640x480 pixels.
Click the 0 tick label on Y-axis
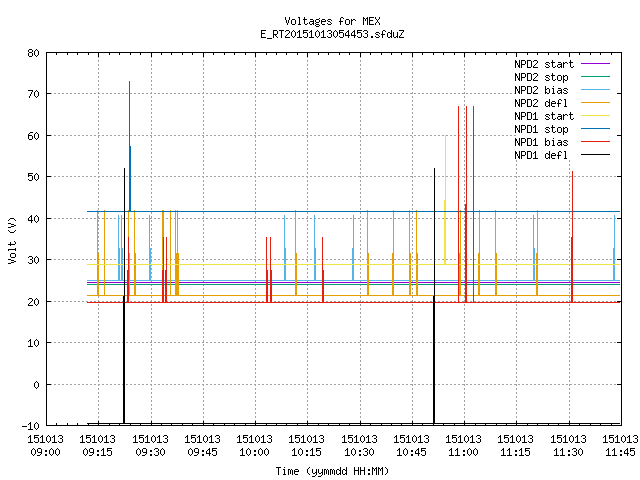[x=37, y=384]
